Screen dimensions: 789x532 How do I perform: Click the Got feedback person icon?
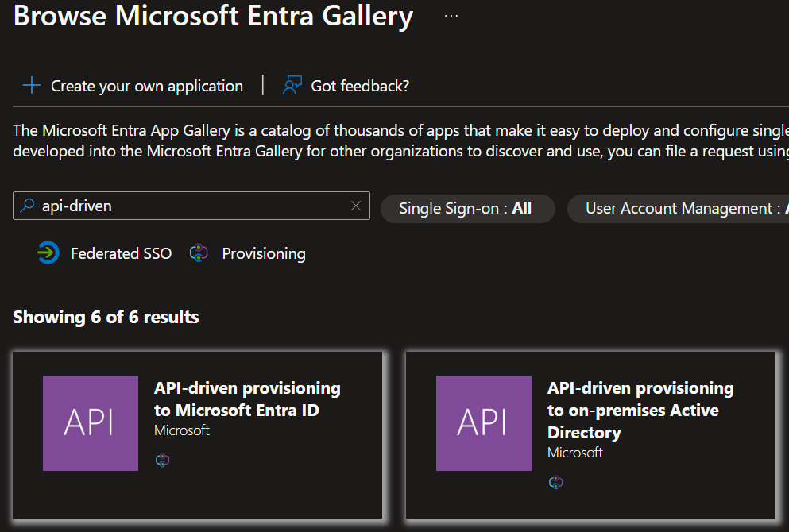292,86
